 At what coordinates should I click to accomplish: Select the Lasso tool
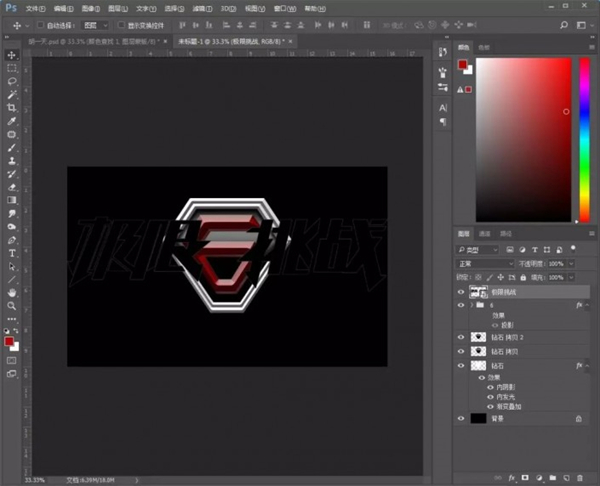click(11, 81)
